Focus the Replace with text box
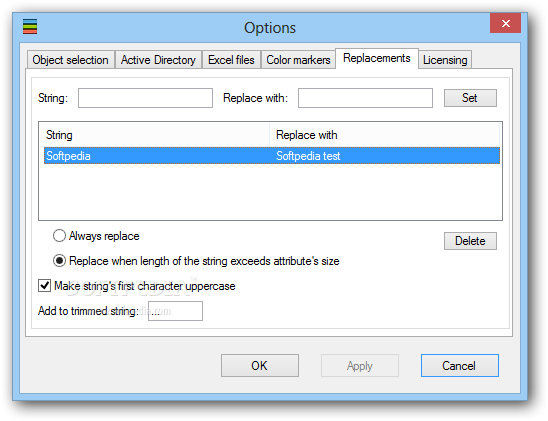The image size is (548, 421). [365, 98]
